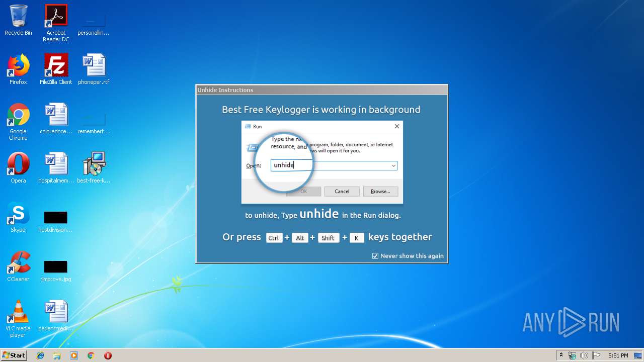Open Internet Explorer from the taskbar
This screenshot has height=362, width=644.
point(40,355)
